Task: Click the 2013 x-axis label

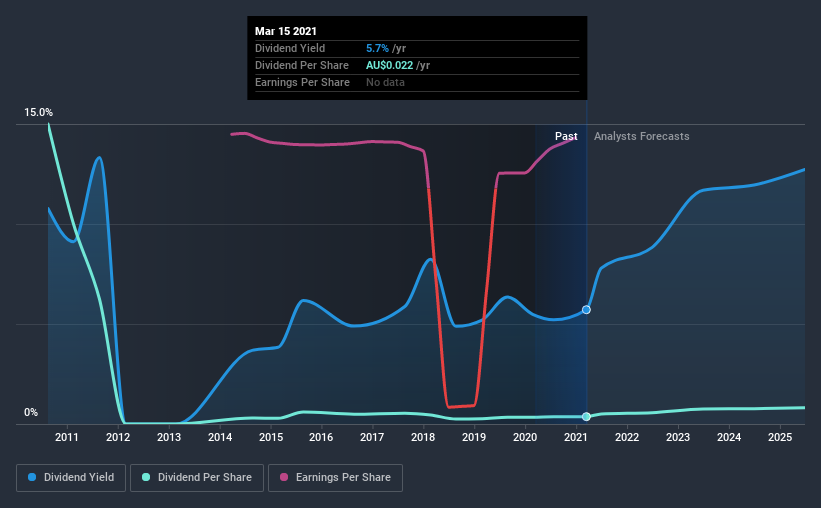Action: [x=169, y=437]
